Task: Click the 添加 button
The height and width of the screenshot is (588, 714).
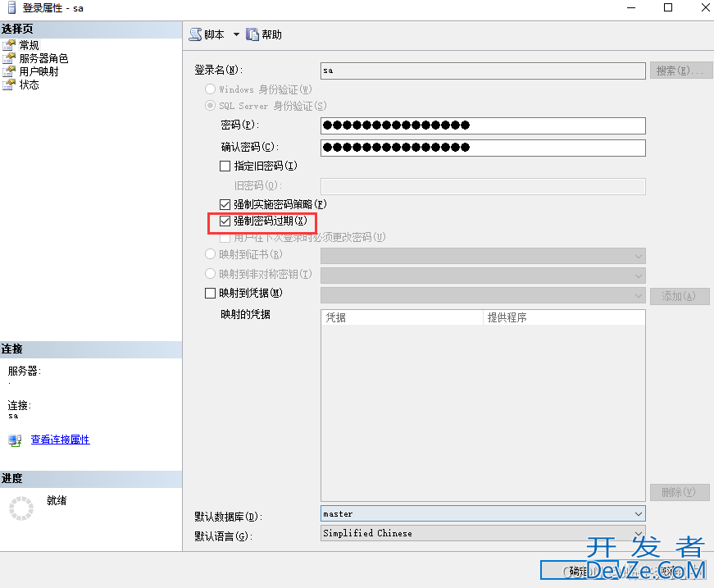Action: pos(680,297)
